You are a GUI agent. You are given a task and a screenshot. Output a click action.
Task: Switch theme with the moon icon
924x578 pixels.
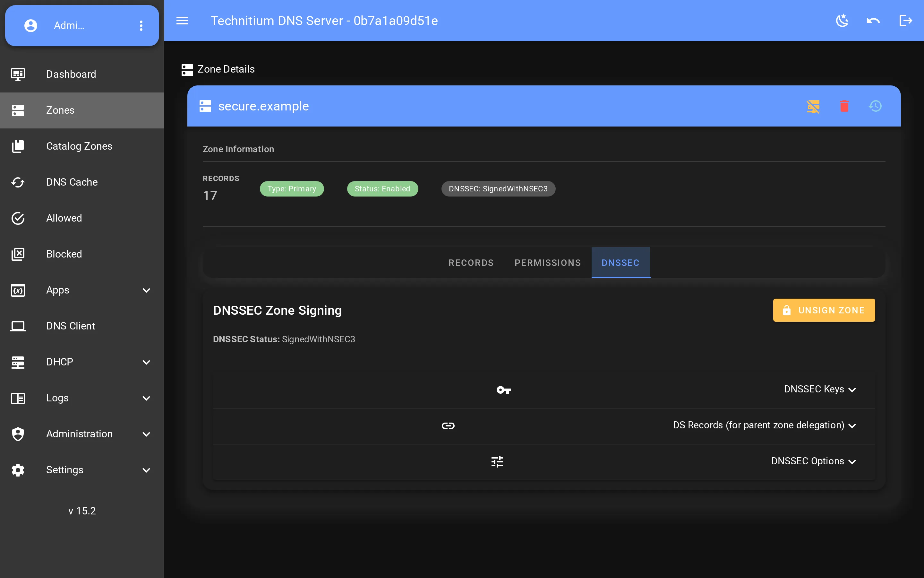842,21
